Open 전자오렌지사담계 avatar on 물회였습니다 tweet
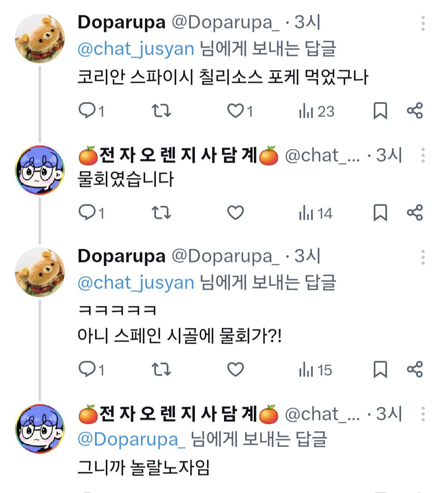This screenshot has height=493, width=448. coord(40,170)
